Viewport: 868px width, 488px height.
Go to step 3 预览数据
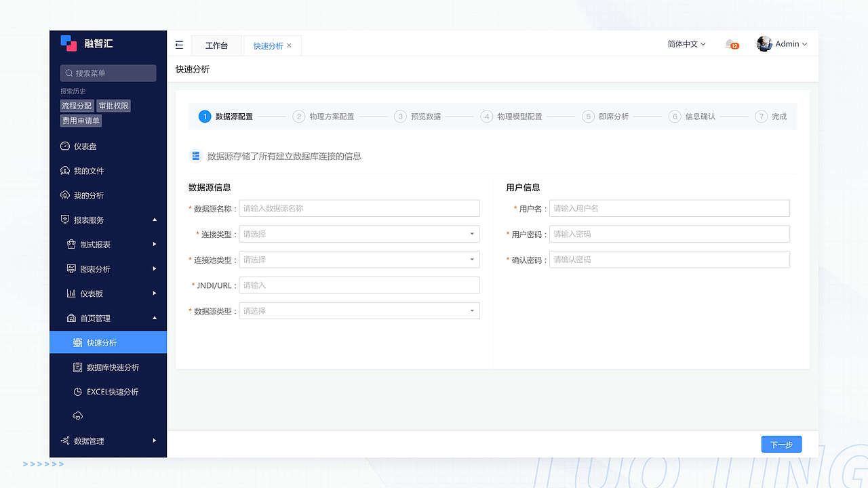pyautogui.click(x=418, y=117)
